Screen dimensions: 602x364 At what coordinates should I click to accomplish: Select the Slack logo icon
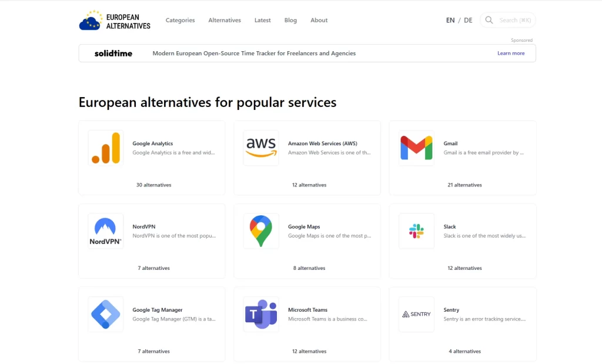416,231
